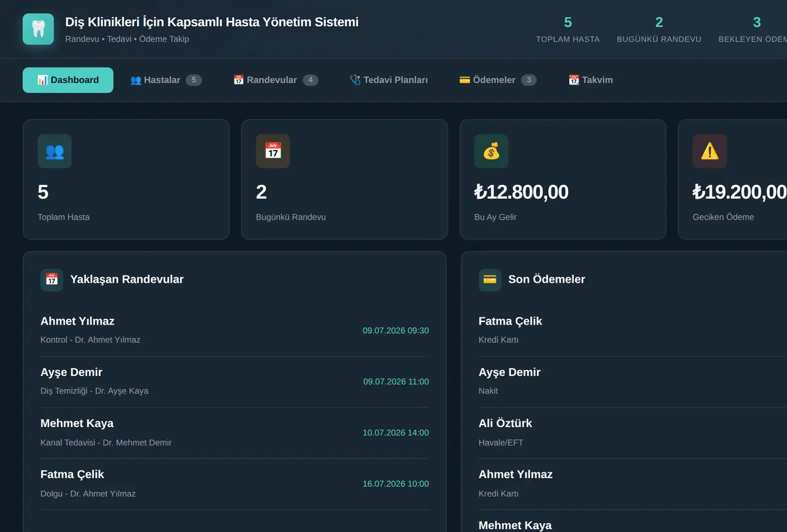
Task: Click the calendar icon beside Yaklaşan Randevular
Action: coord(52,279)
